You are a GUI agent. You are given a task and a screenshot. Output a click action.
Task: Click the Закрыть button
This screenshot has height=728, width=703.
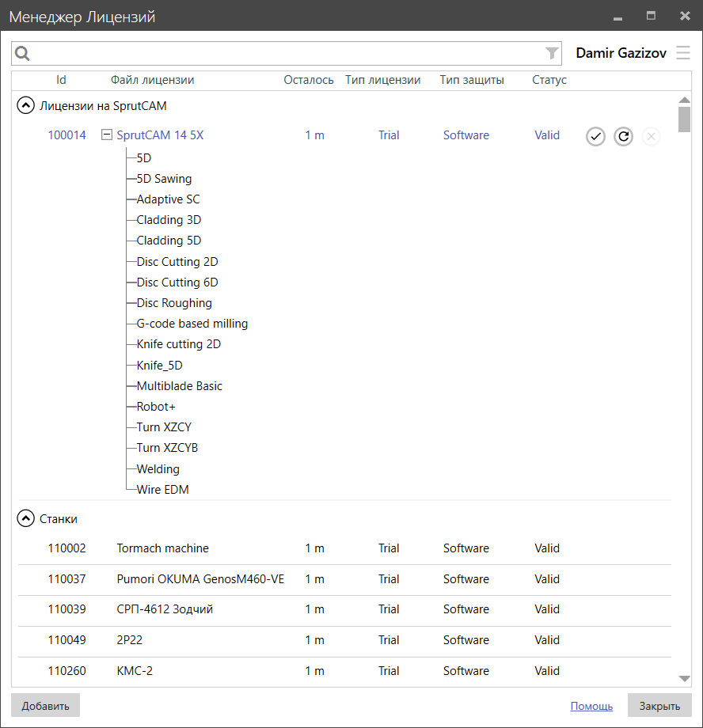coord(659,706)
